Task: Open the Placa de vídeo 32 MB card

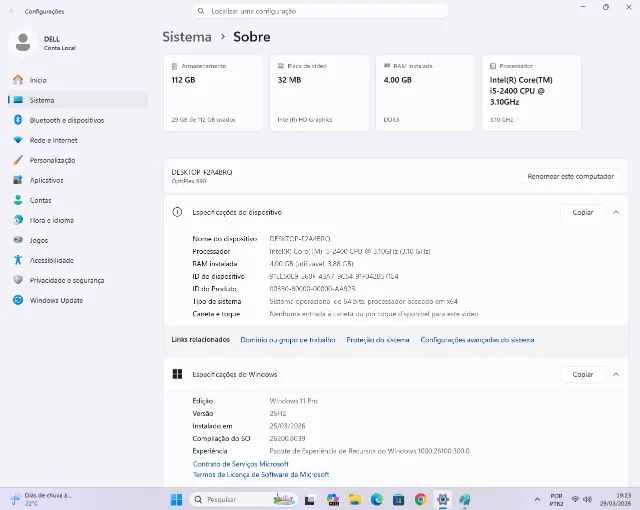Action: [319, 93]
